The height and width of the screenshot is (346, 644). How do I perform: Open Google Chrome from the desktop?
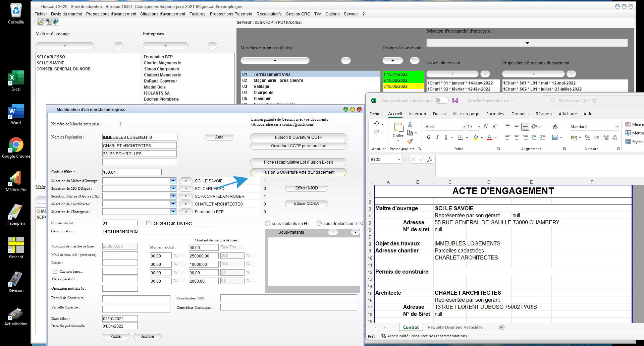(16, 148)
